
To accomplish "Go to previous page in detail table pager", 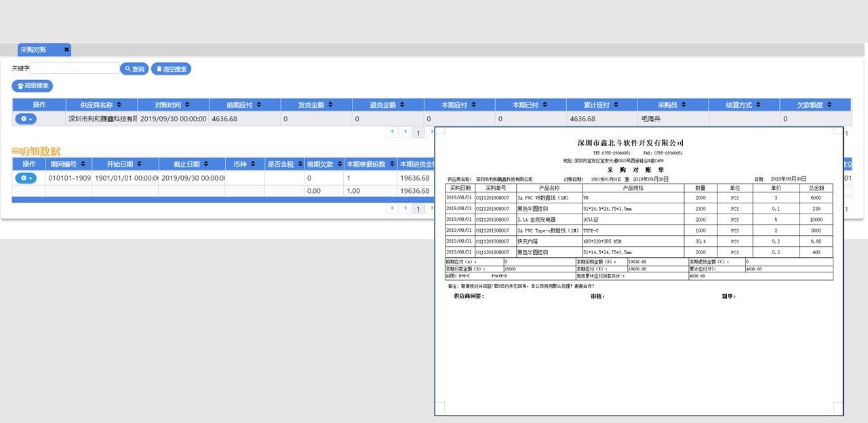I will tap(406, 208).
